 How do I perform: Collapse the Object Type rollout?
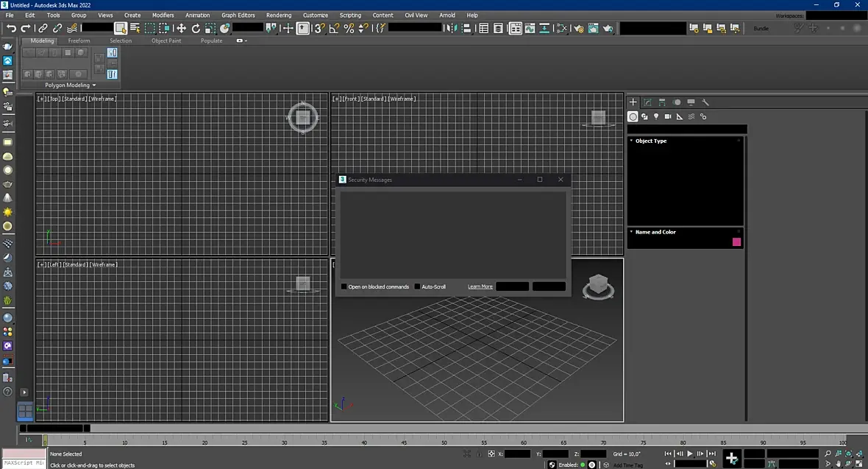click(x=651, y=141)
